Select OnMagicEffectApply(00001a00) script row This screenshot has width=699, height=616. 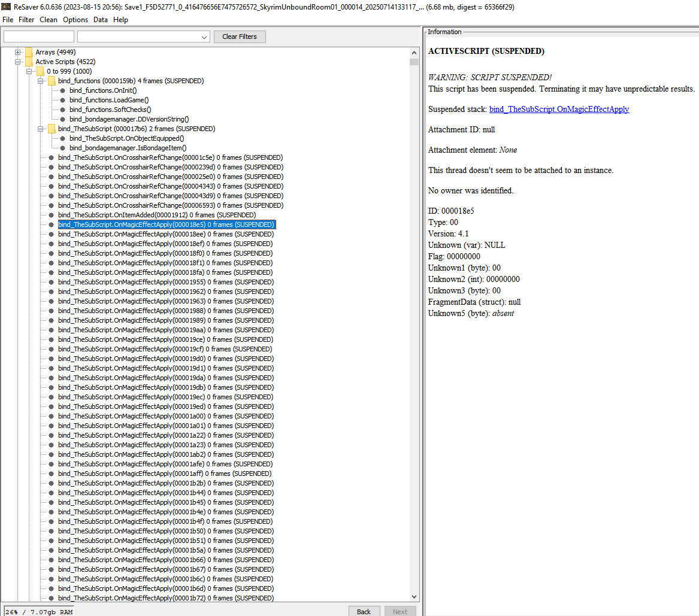click(x=166, y=416)
